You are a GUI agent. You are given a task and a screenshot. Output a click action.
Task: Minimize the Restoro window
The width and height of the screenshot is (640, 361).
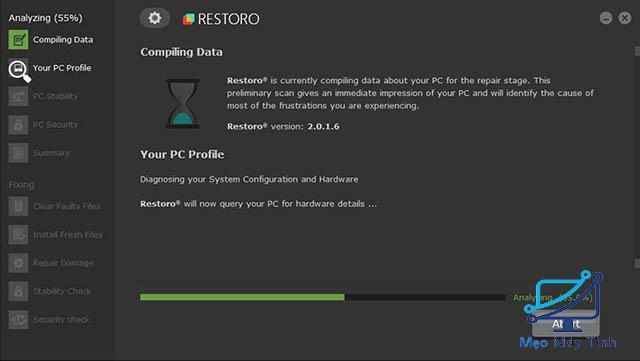click(x=606, y=18)
